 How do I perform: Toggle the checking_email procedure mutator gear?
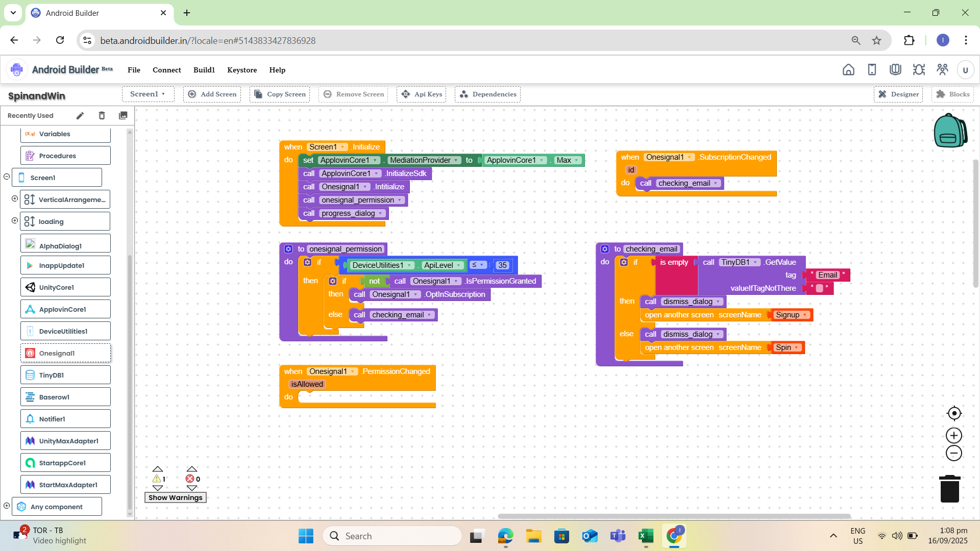point(605,249)
